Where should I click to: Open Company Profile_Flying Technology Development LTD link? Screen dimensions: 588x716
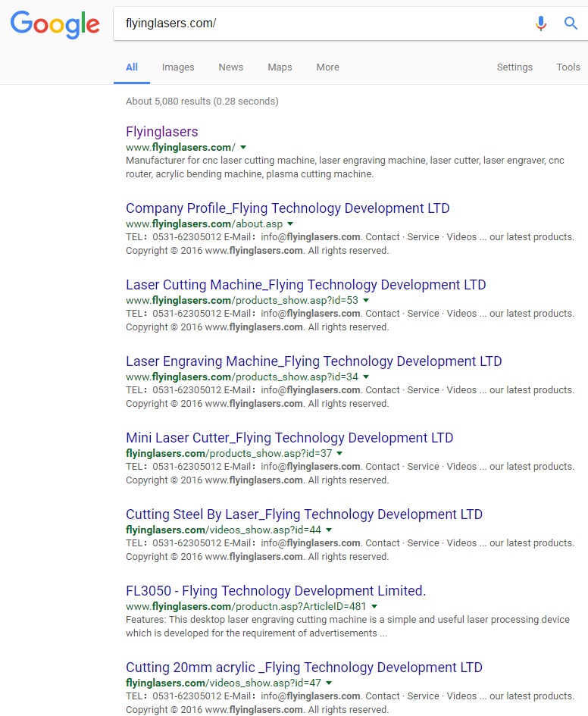click(x=288, y=208)
